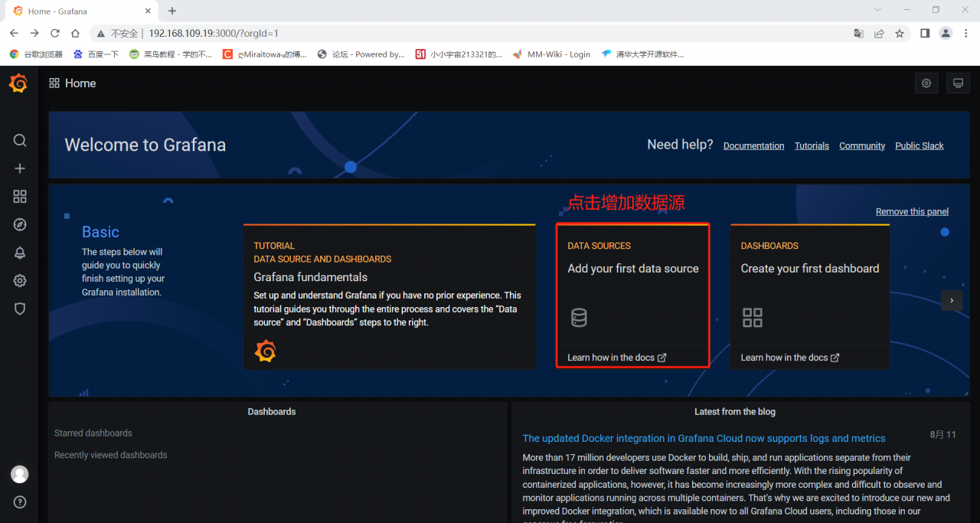Click the browser home icon
Screen dimensions: 980x523
click(76, 33)
